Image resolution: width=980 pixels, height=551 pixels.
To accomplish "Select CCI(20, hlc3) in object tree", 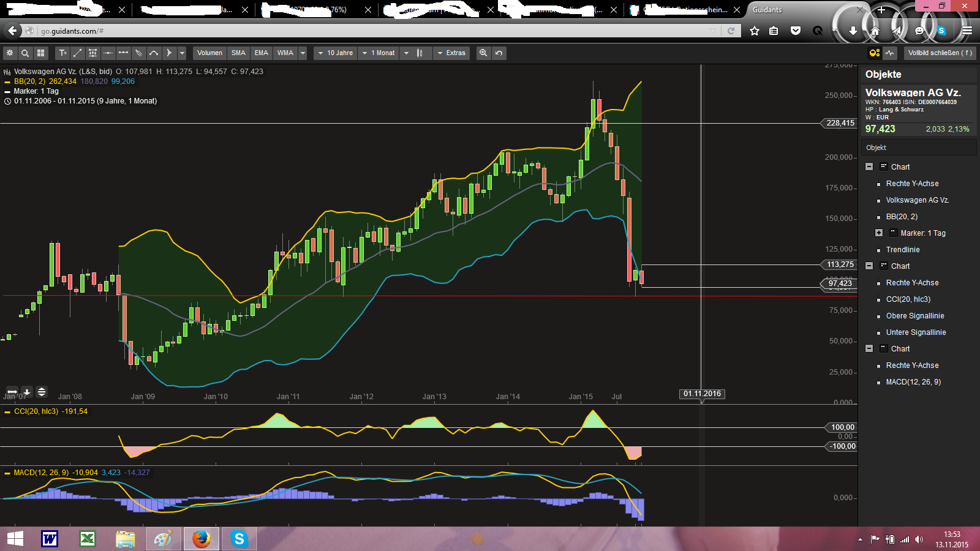I will [908, 299].
